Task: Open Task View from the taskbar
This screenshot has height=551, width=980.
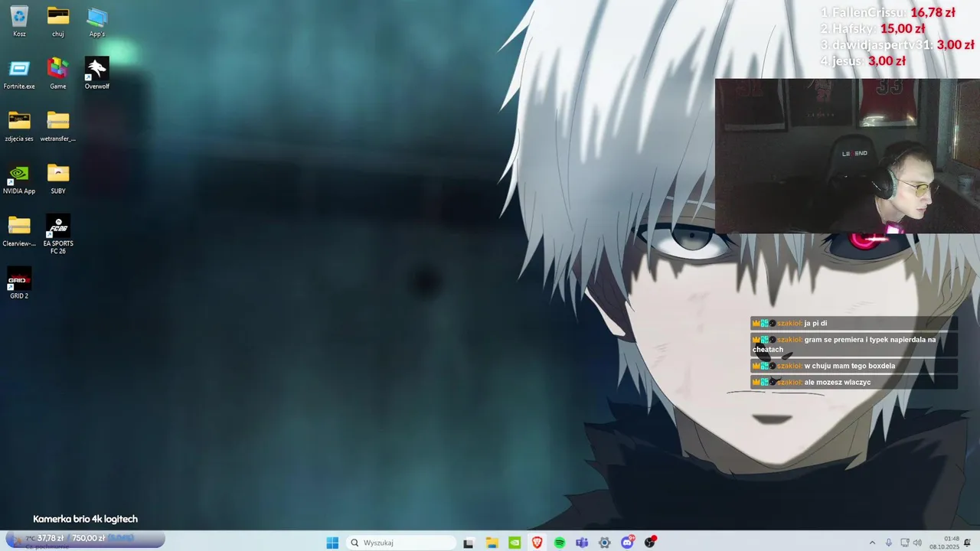Action: pos(469,543)
